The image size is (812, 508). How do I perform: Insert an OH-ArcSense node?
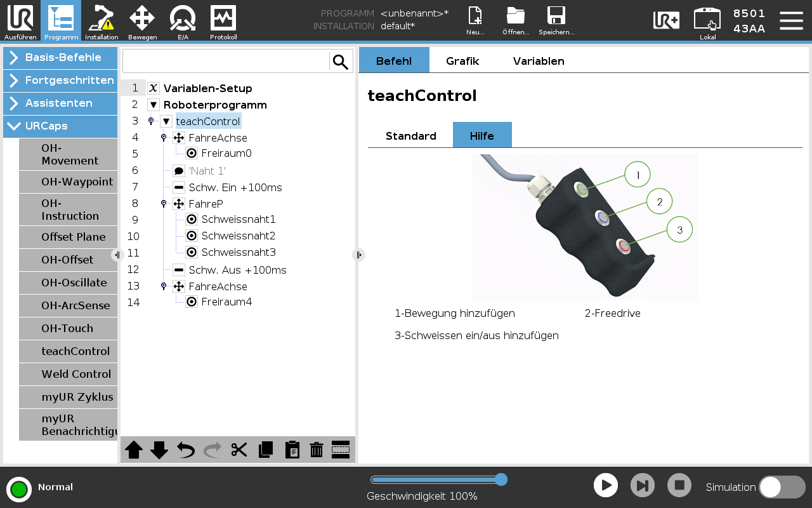68,305
